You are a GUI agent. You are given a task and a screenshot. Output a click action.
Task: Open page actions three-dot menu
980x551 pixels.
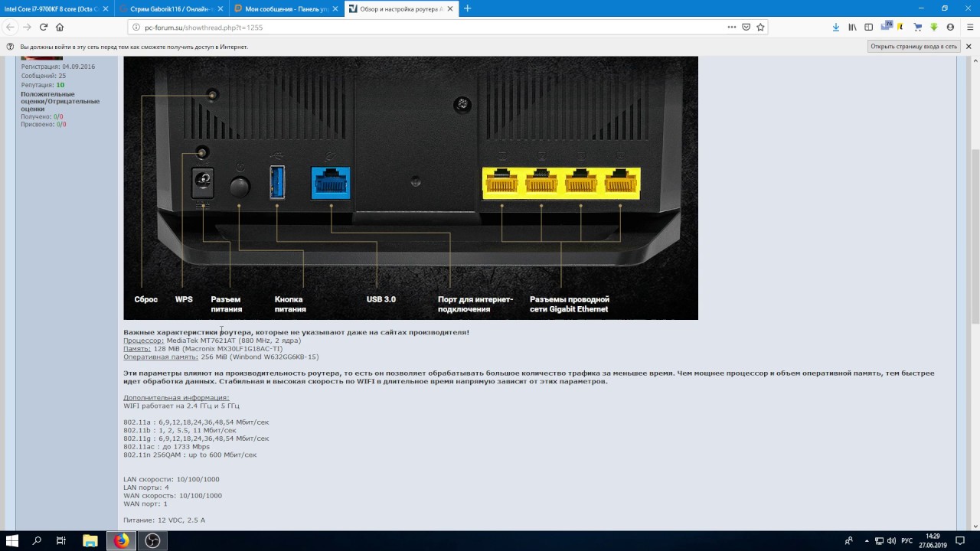(x=732, y=27)
